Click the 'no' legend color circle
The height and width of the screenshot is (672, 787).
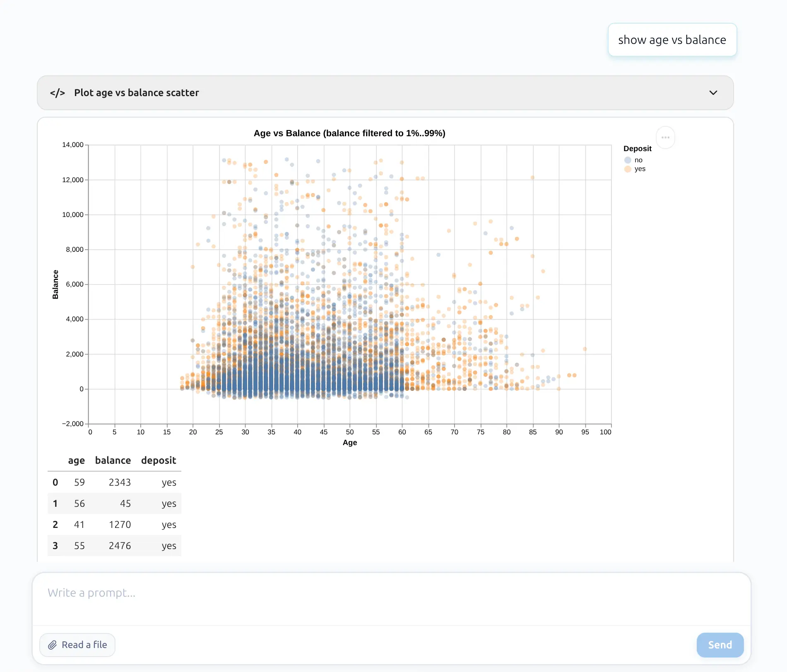click(x=628, y=160)
